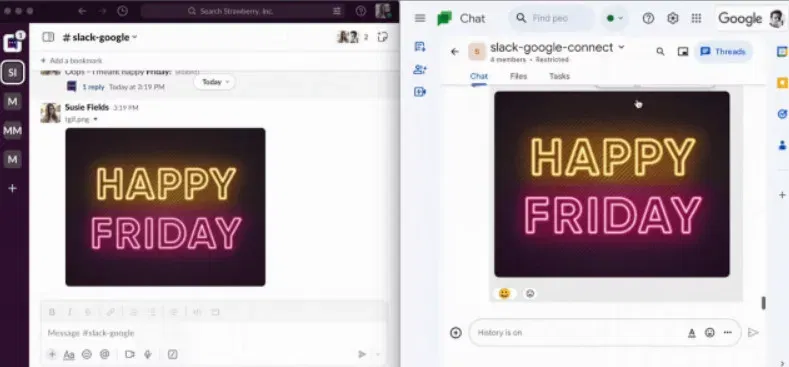This screenshot has height=367, width=789.
Task: Open Slack attachment plus menu
Action: coord(52,354)
